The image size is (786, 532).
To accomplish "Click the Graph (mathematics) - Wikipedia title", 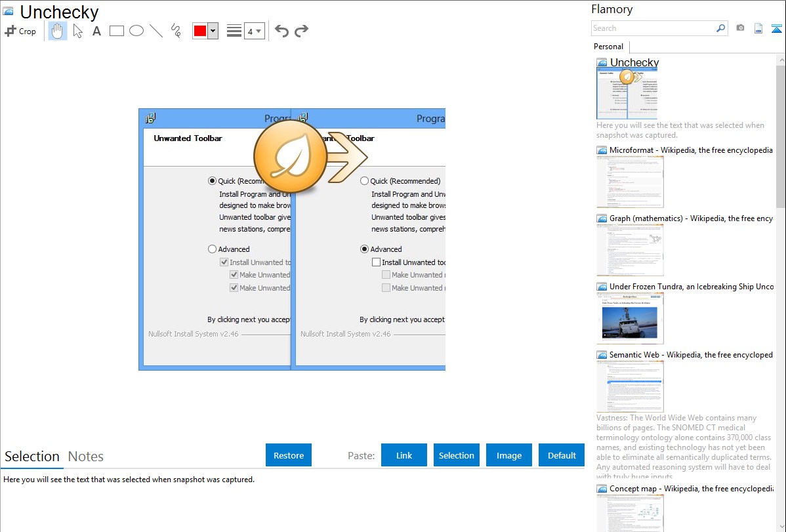I will (691, 218).
